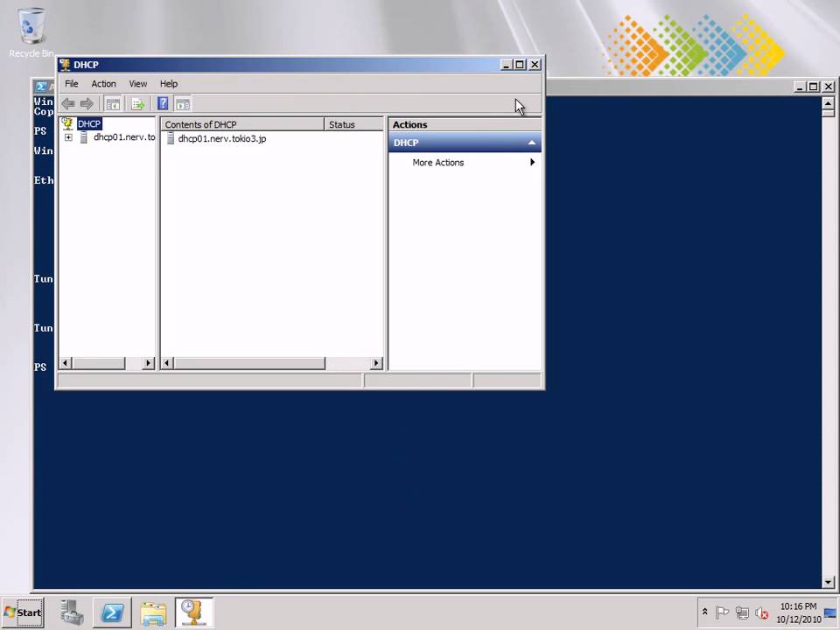Click the PowerShell window title icon
This screenshot has height=630, width=840.
41,87
